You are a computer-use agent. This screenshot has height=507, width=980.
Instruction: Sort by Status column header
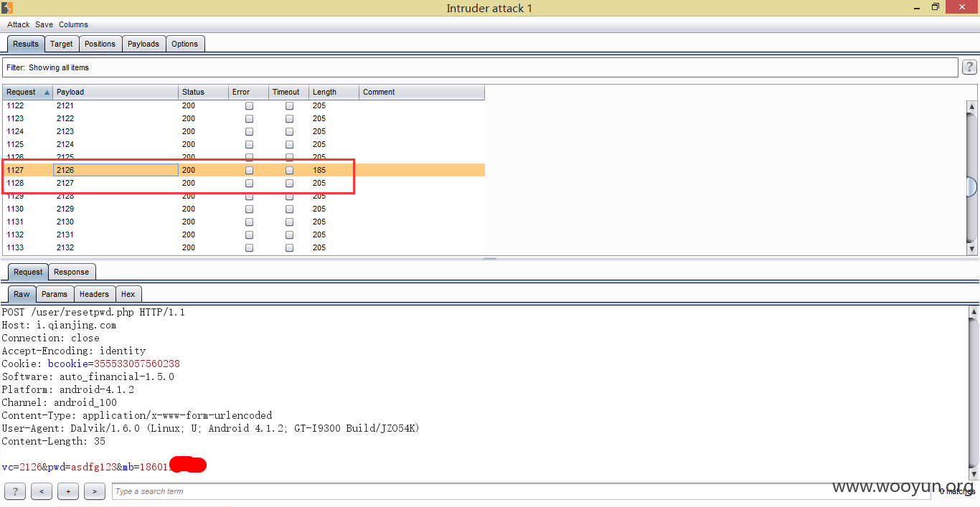coord(203,92)
